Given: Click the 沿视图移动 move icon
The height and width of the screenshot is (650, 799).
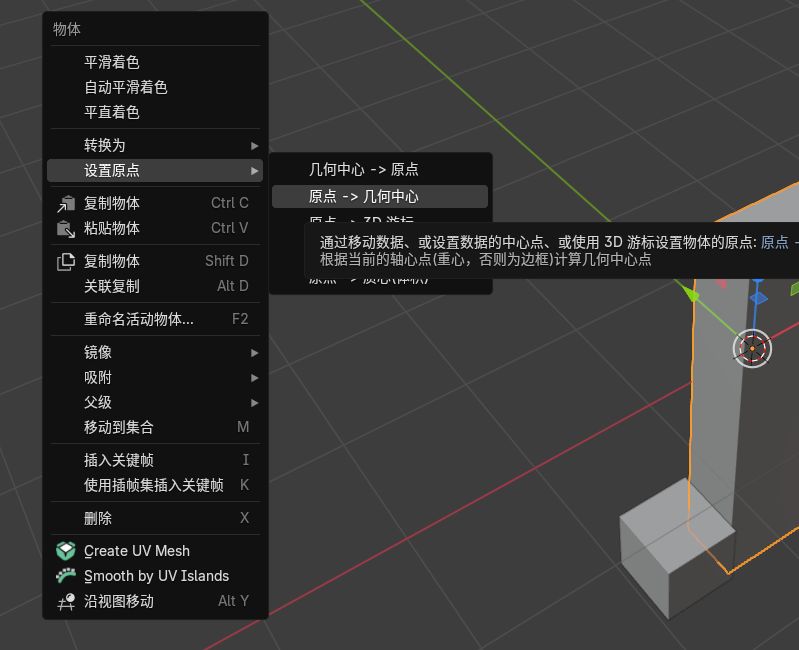Looking at the screenshot, I should click(x=66, y=602).
